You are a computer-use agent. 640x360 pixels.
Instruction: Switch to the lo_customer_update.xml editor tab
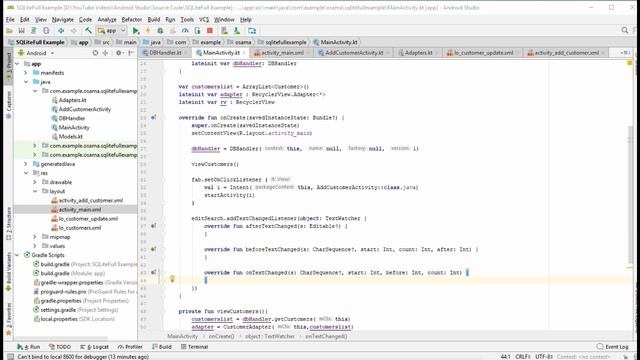pos(483,53)
